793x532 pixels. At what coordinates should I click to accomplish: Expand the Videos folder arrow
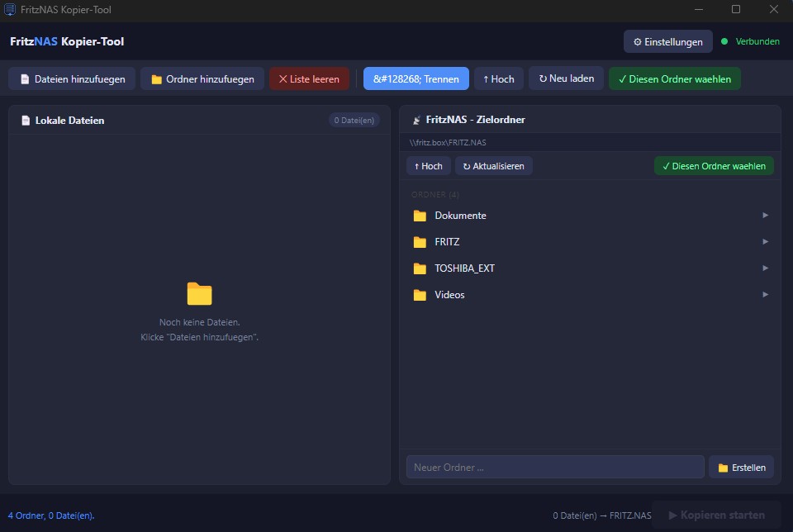click(x=765, y=294)
